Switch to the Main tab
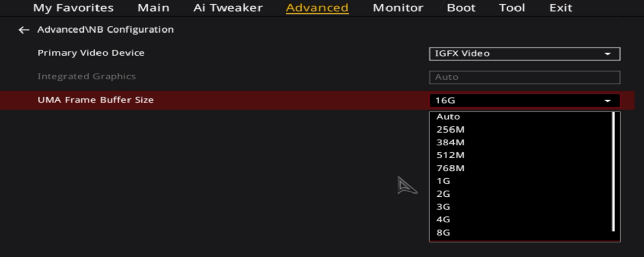The image size is (644, 257). click(x=153, y=8)
